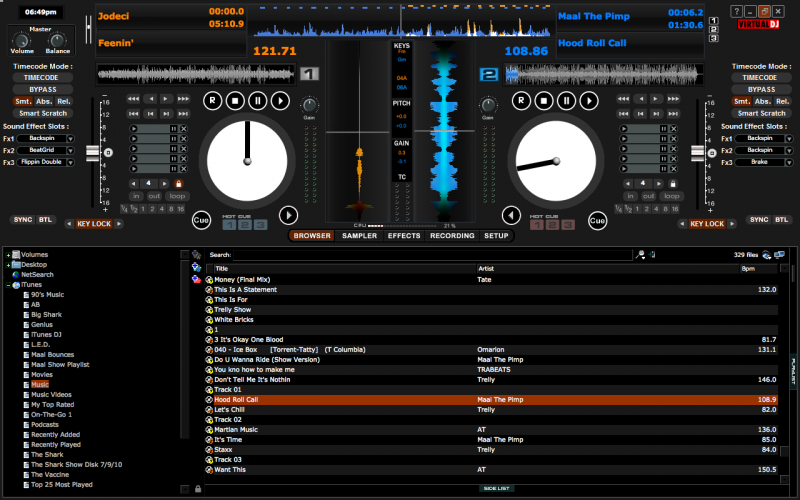Click deck 2 fast forward arrows

673,98
